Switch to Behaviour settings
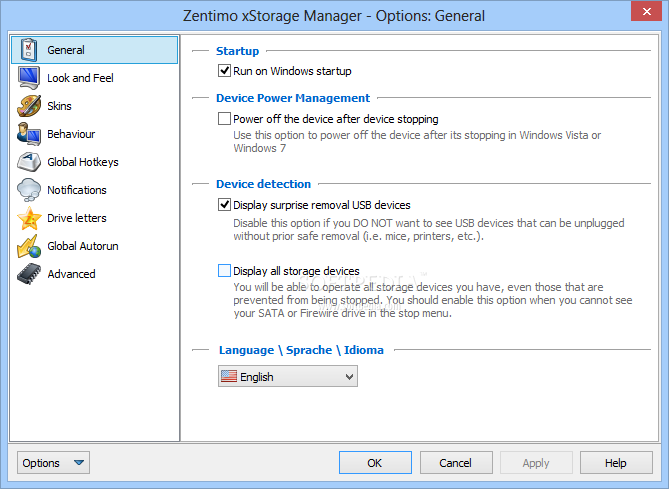This screenshot has height=489, width=669. pos(71,134)
